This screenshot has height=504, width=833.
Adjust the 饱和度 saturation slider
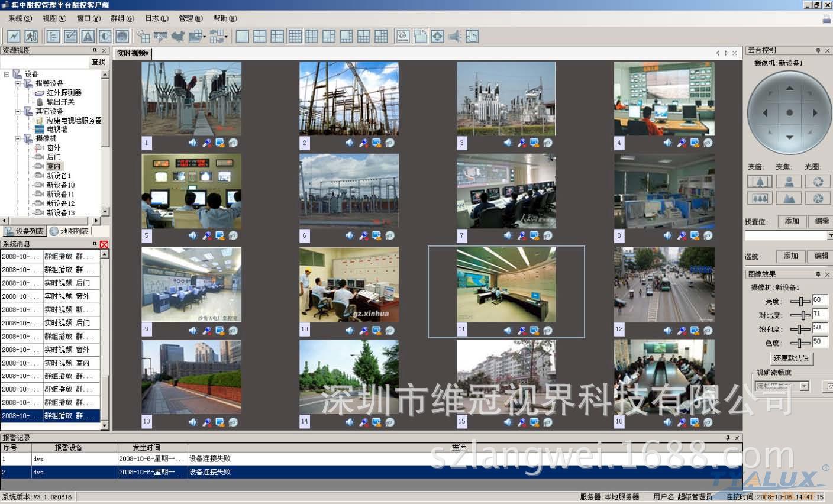point(800,329)
